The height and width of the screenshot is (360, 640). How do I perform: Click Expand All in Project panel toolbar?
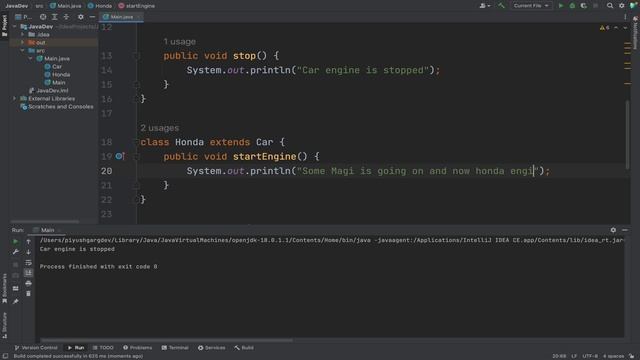pyautogui.click(x=54, y=17)
